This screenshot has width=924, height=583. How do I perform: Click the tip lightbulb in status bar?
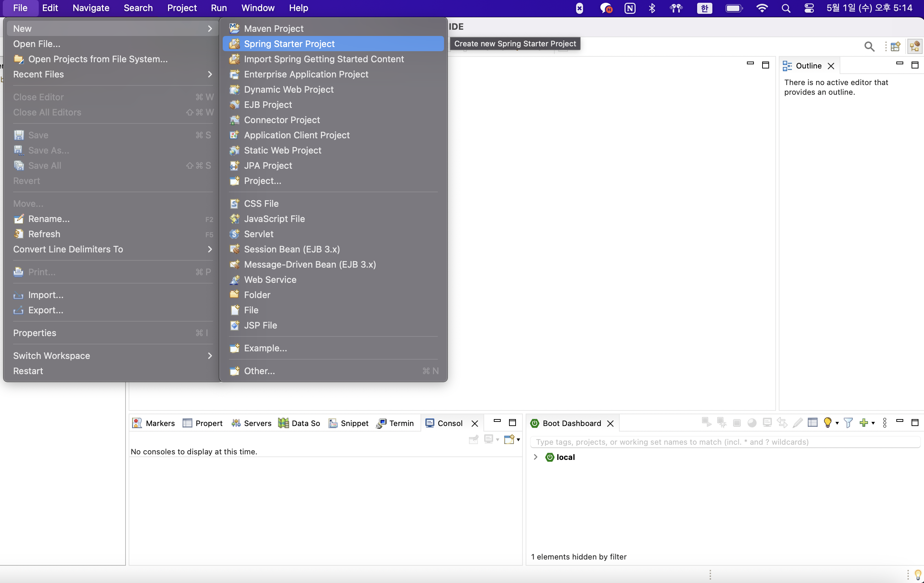(917, 574)
